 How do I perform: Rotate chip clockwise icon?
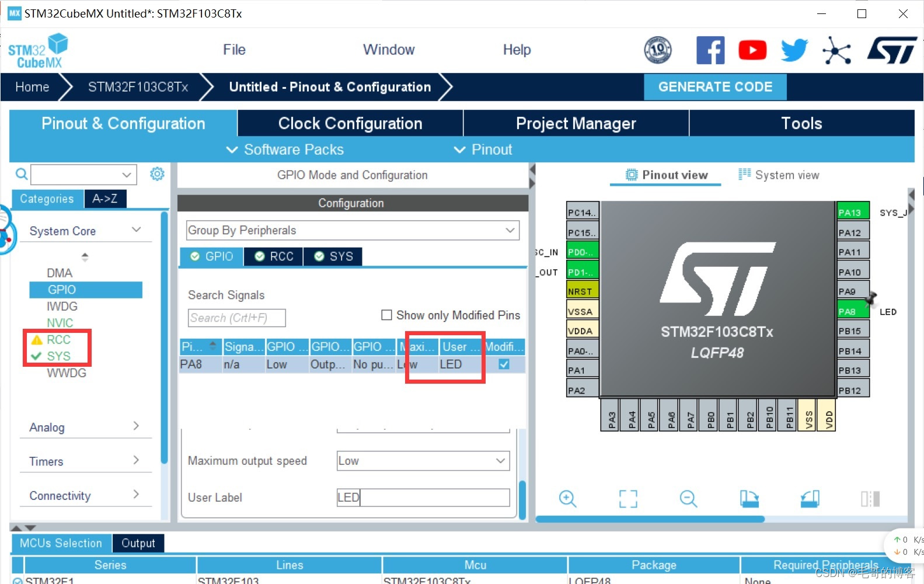(x=749, y=499)
